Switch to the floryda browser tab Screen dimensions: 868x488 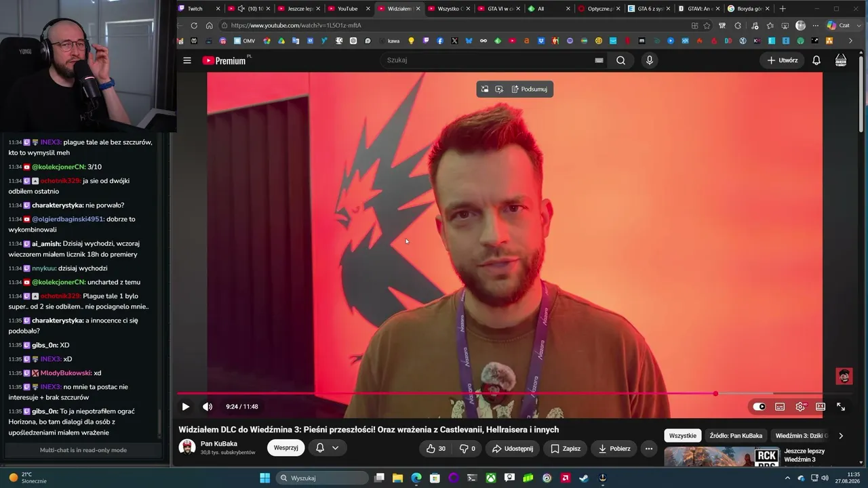pos(749,9)
